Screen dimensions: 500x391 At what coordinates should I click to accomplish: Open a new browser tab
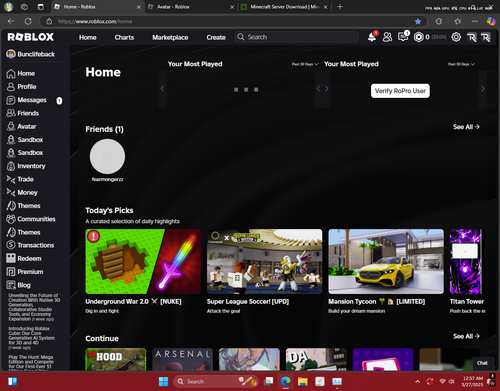point(340,7)
